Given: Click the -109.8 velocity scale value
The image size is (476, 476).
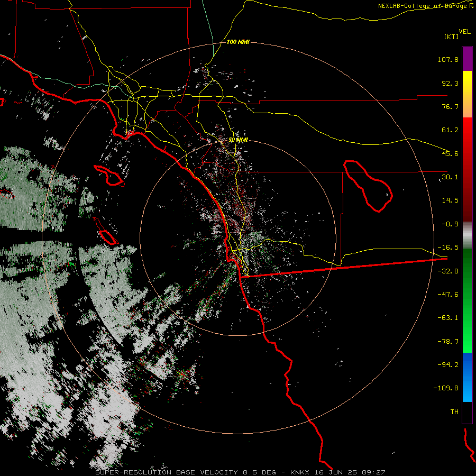Looking at the screenshot, I should tap(446, 388).
